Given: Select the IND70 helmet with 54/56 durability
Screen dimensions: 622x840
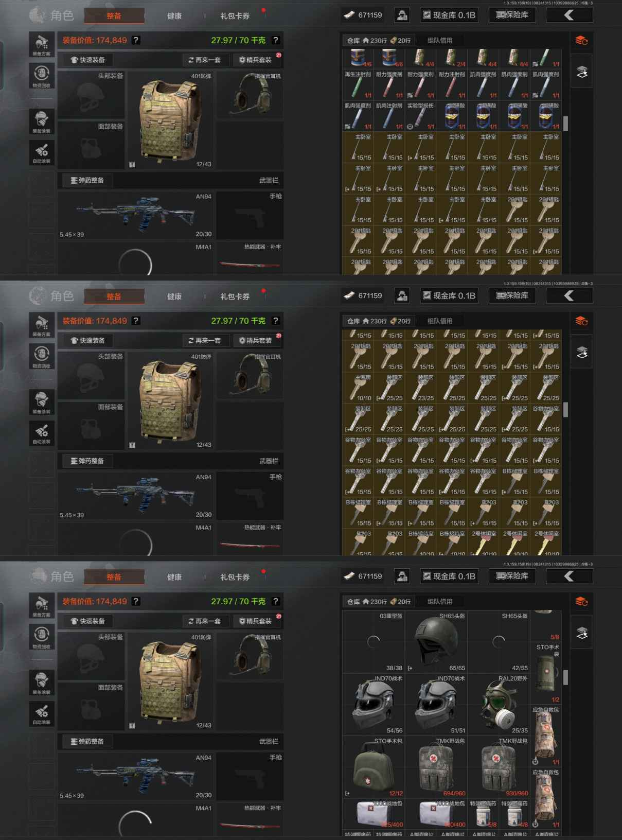Looking at the screenshot, I should pyautogui.click(x=374, y=704).
